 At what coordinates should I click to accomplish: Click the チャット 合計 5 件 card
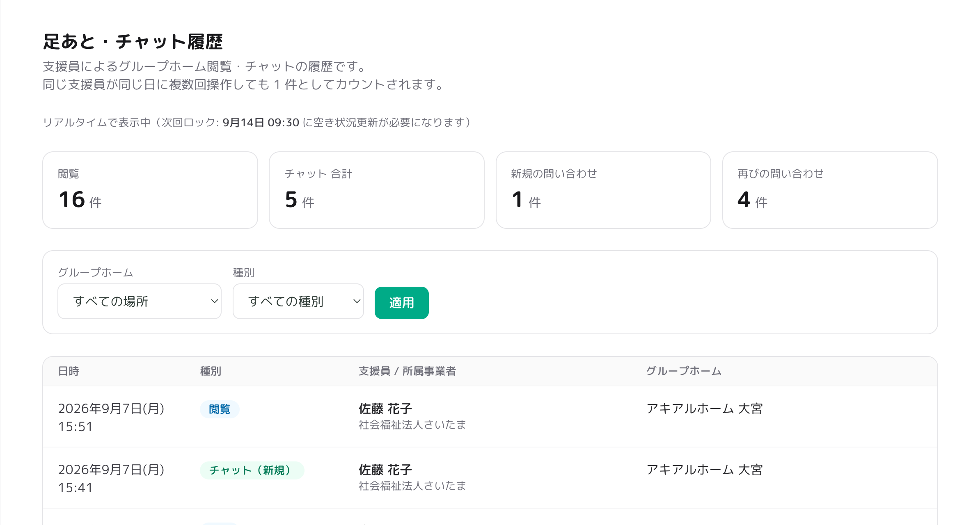[377, 190]
